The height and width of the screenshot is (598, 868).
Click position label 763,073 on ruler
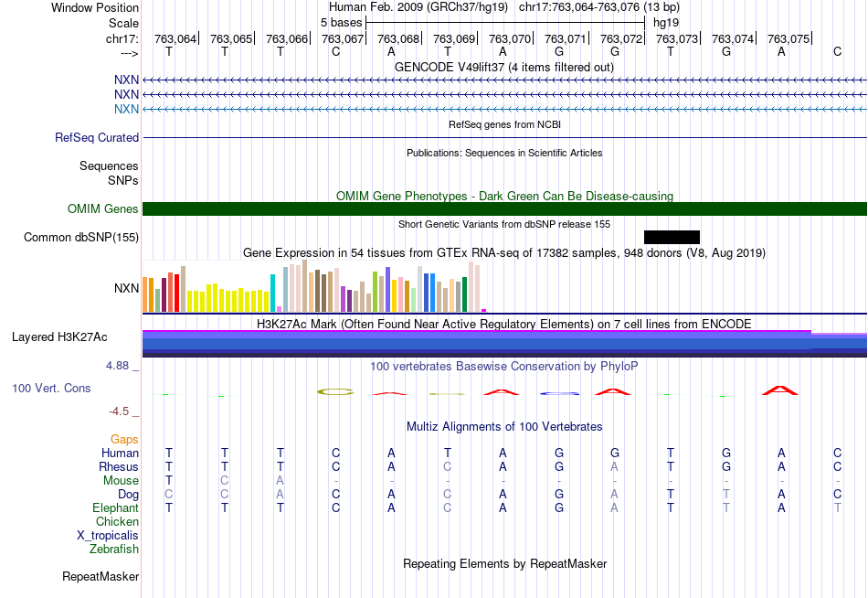(676, 38)
